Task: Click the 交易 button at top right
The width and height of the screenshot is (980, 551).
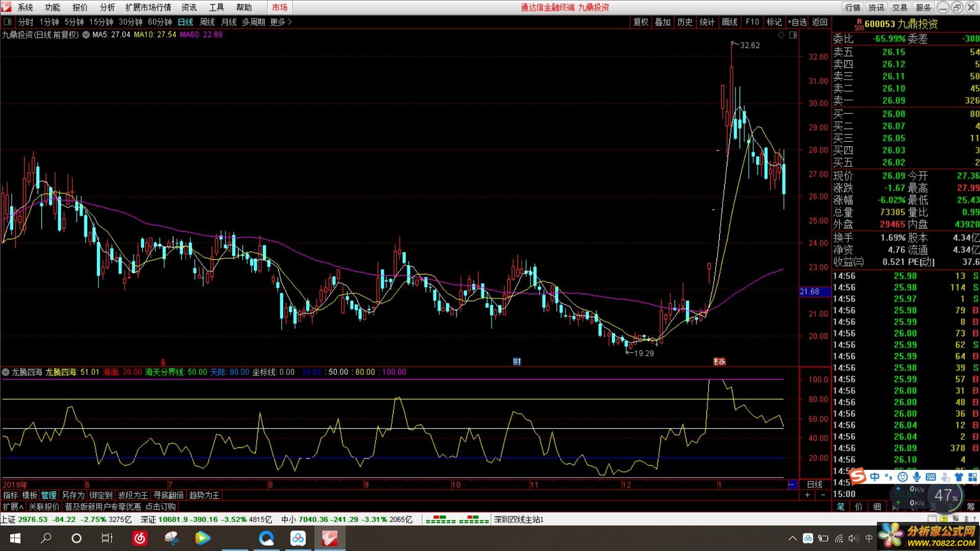Action: pyautogui.click(x=900, y=7)
